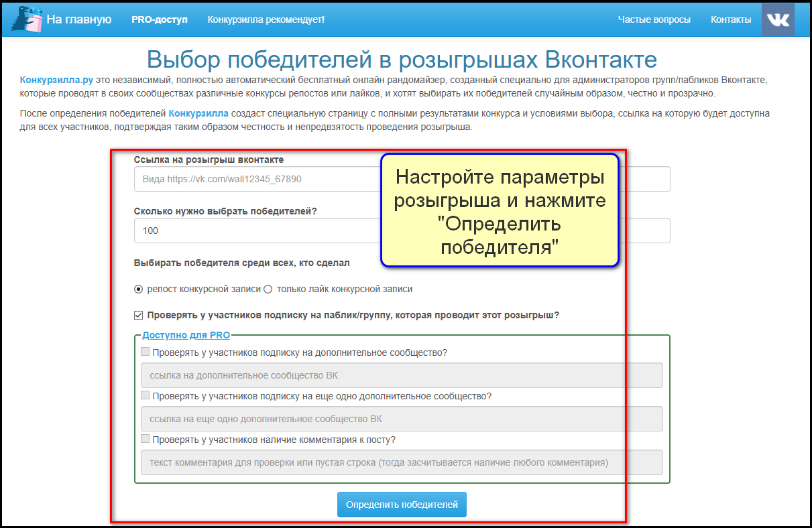Image resolution: width=812 pixels, height=528 pixels.
Task: Open the Контакты page
Action: pyautogui.click(x=731, y=19)
